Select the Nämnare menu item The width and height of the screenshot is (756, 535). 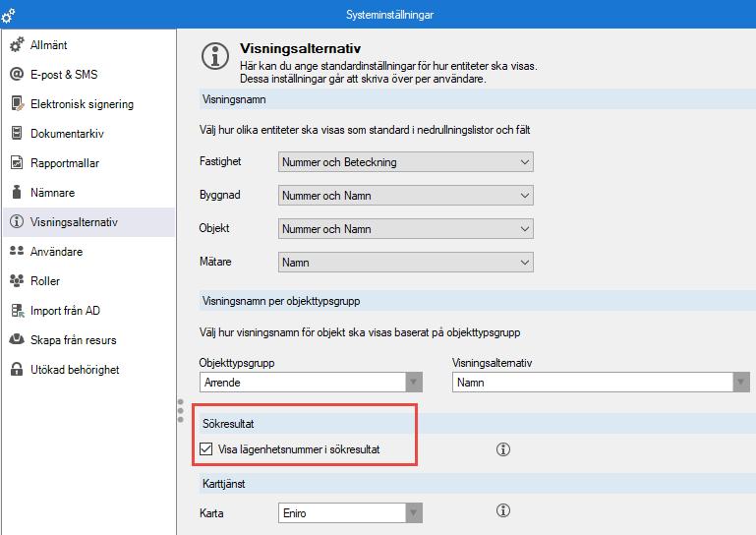89,193
